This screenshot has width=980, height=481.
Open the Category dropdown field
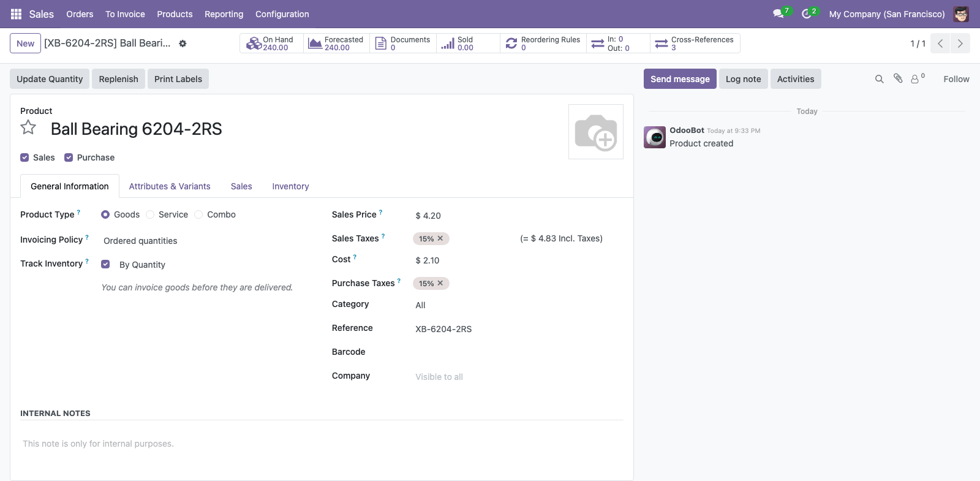point(518,305)
